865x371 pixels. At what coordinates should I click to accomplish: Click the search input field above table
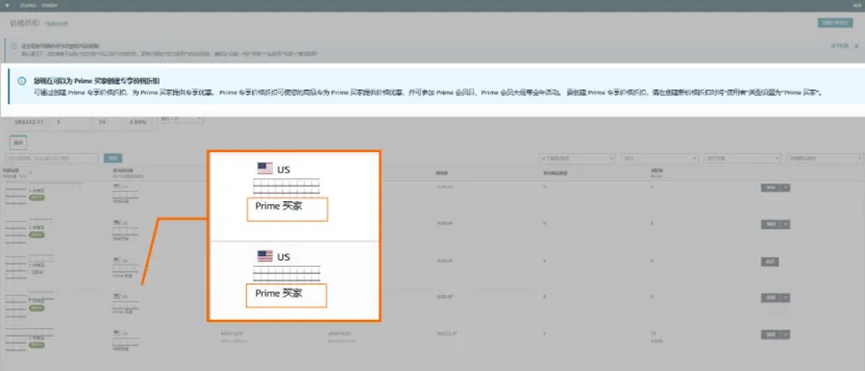pyautogui.click(x=51, y=158)
